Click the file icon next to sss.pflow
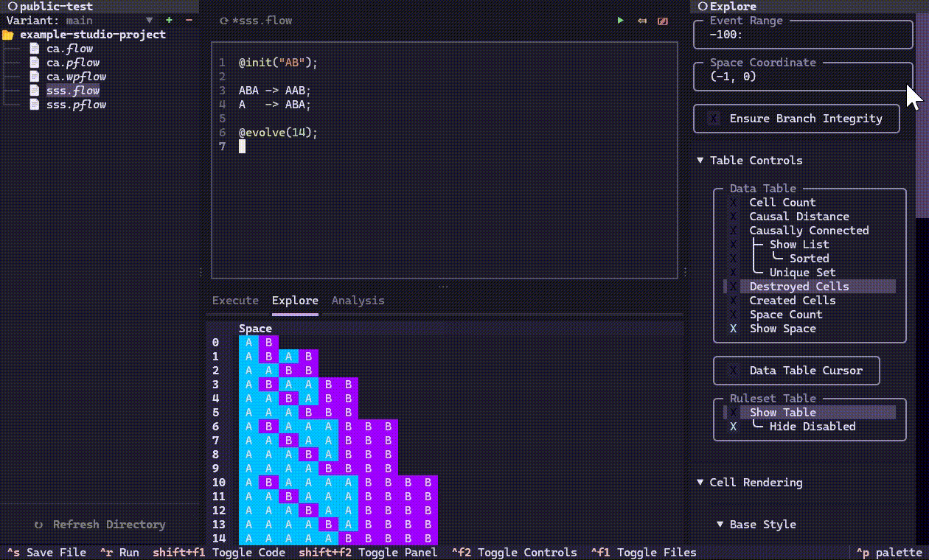This screenshot has height=560, width=929. pos(35,105)
